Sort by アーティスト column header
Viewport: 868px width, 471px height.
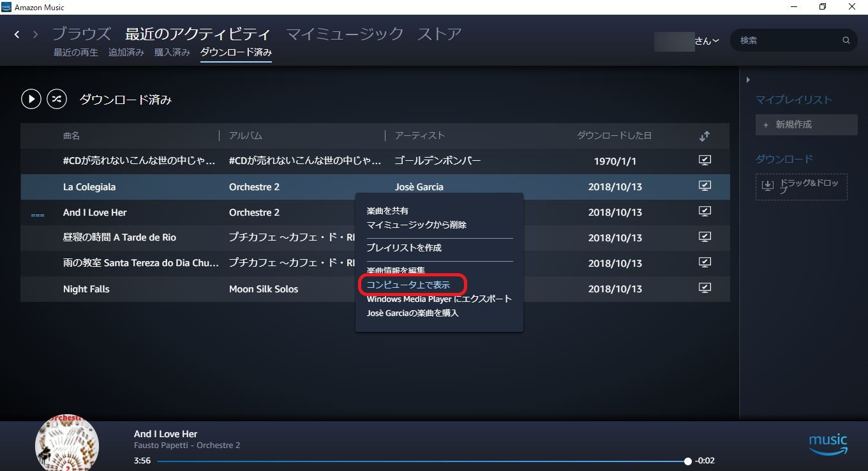pos(419,136)
